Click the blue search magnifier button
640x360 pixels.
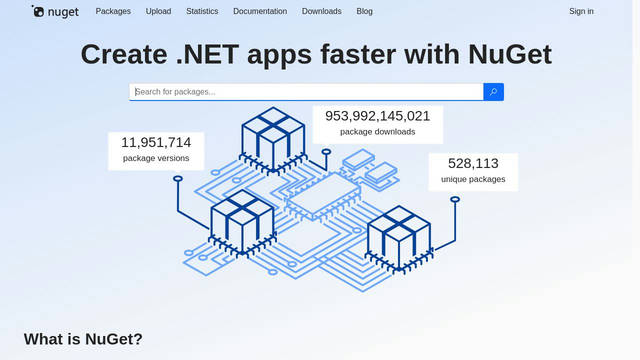coord(493,92)
